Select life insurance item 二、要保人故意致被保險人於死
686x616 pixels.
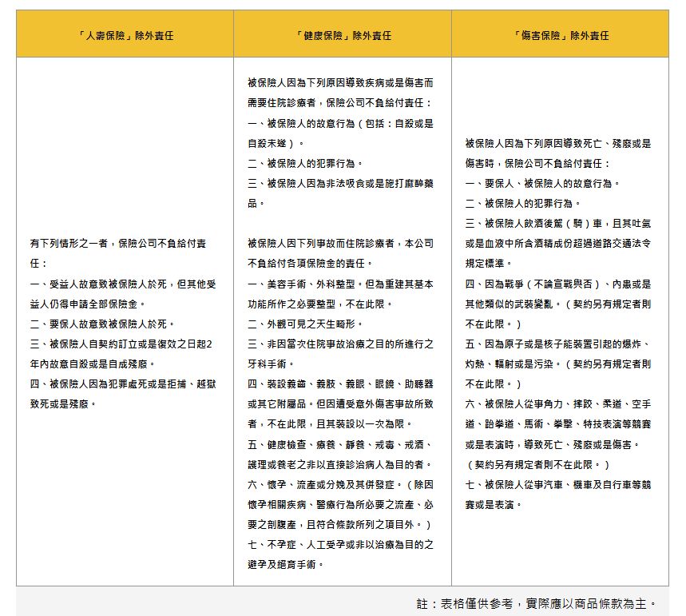102,324
